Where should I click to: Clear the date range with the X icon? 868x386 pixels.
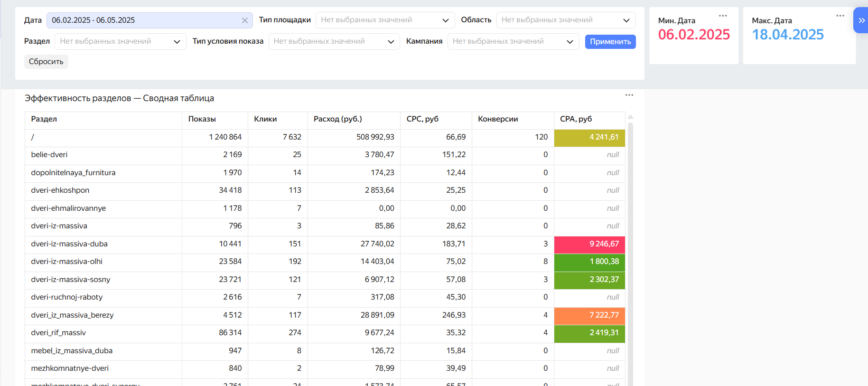pyautogui.click(x=244, y=20)
